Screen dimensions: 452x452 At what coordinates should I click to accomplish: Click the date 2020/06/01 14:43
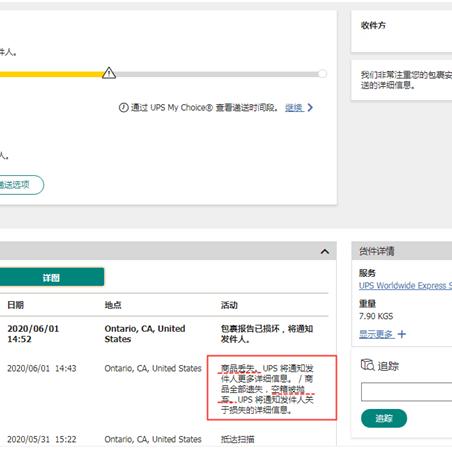(x=42, y=368)
